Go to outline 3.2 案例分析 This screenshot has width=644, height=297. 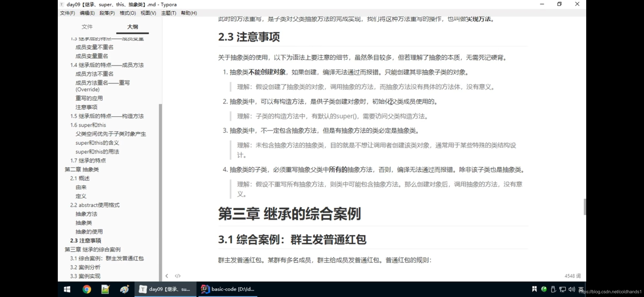click(x=85, y=267)
